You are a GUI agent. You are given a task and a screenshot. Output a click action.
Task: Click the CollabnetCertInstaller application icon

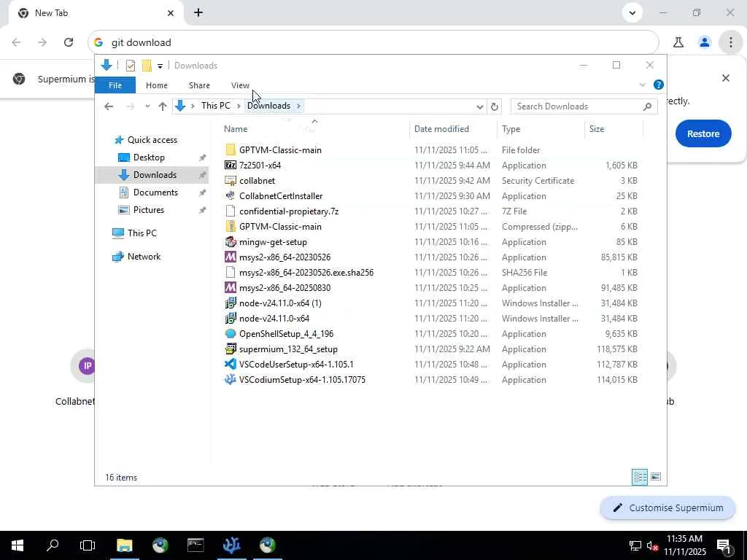230,195
